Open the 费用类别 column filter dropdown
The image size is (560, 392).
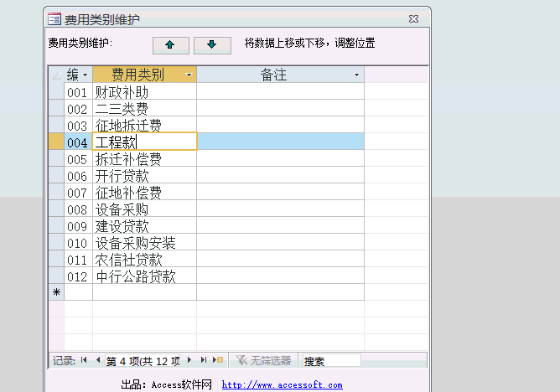click(189, 75)
